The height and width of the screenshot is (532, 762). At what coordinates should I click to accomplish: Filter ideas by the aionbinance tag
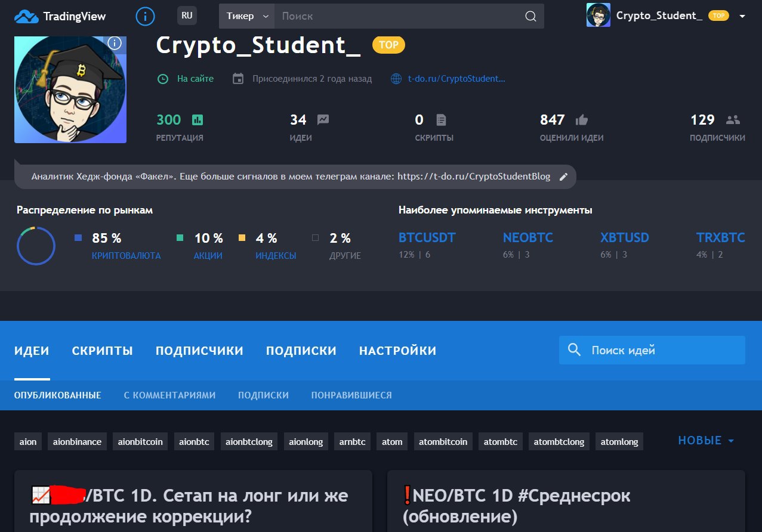[78, 442]
